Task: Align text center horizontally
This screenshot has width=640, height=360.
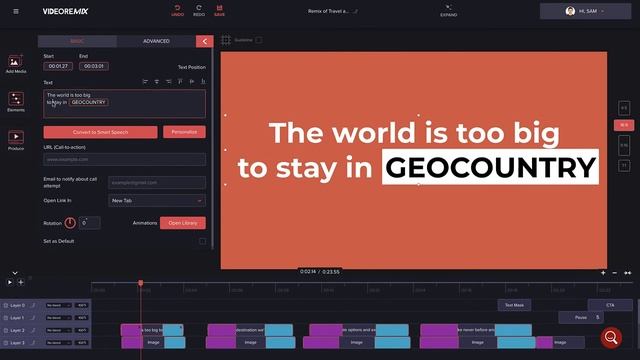Action: click(157, 82)
